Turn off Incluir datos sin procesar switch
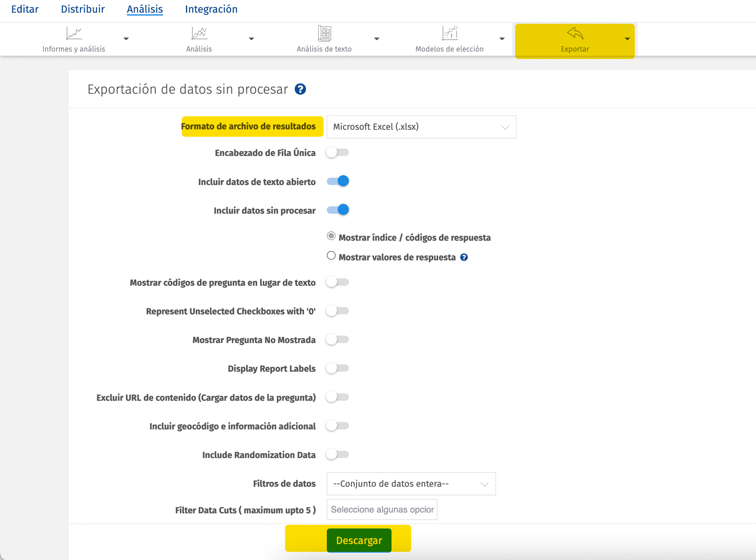Image resolution: width=756 pixels, height=560 pixels. [337, 210]
